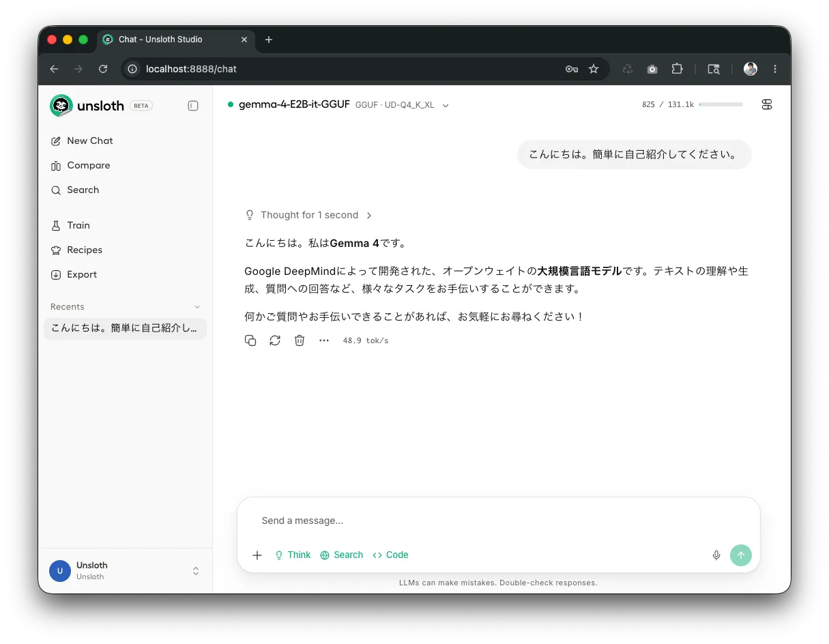The width and height of the screenshot is (829, 644).
Task: Collapse the Recents list chevron
Action: [x=198, y=307]
